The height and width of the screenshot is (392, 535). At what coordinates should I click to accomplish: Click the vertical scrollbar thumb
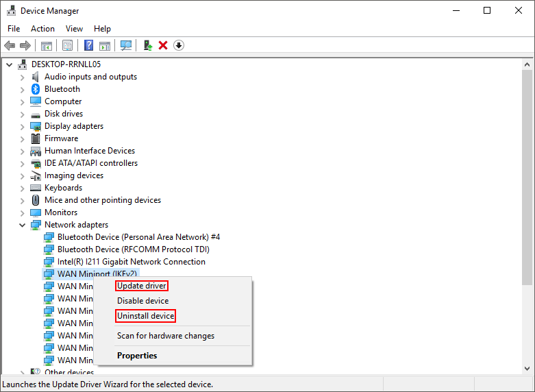tap(527, 177)
